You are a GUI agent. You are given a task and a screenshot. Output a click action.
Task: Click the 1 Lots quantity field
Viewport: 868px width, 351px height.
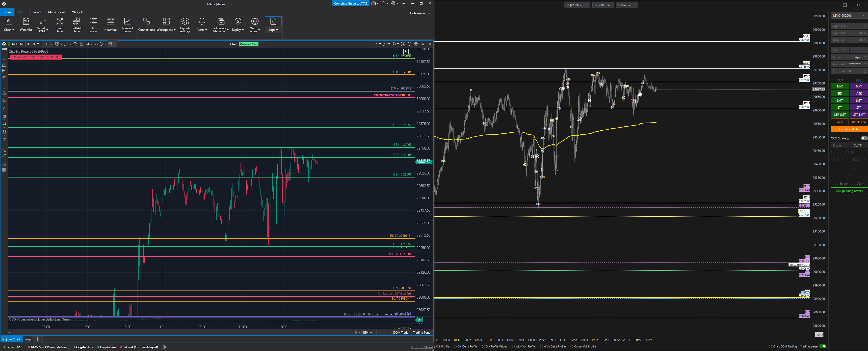coord(47,44)
